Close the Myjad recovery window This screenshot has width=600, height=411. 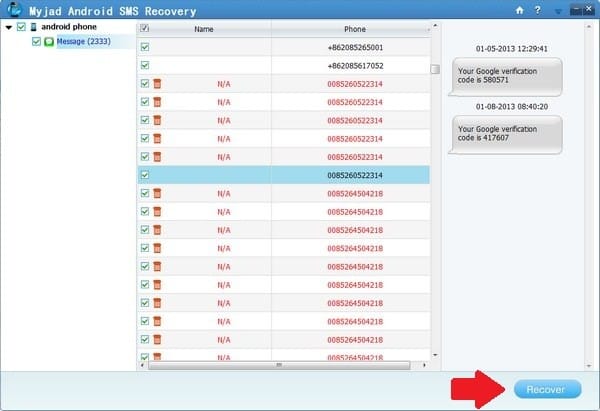(x=589, y=9)
